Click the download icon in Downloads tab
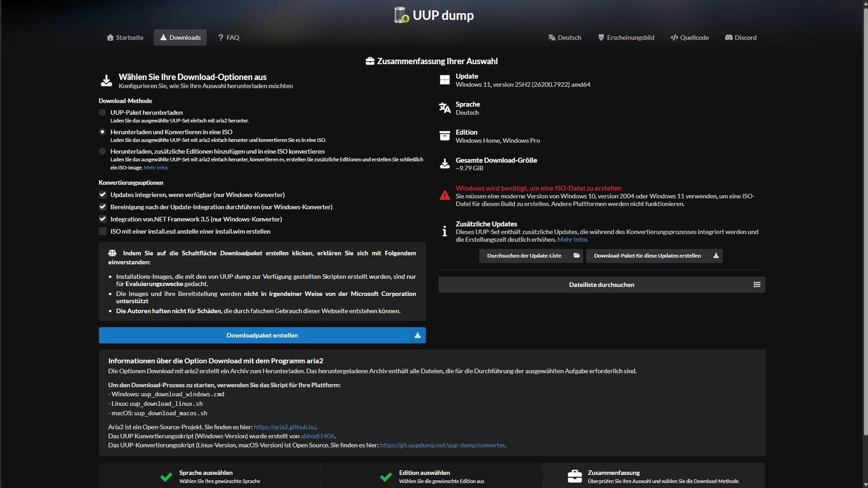868x488 pixels. point(164,38)
